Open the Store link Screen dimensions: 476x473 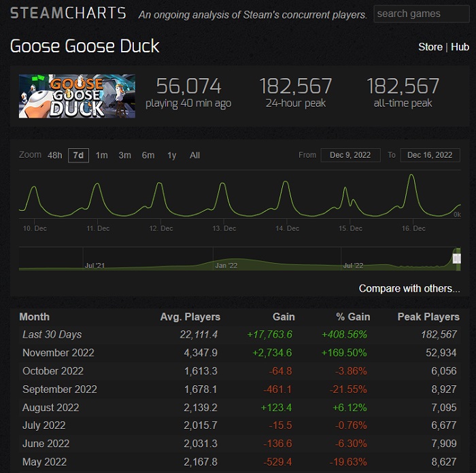[430, 47]
